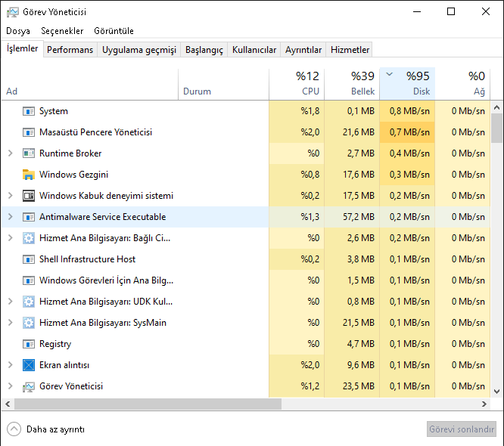Screen dimensions: 504x446
Task: Expand the Antimalware Service Executable row
Action: [10, 217]
